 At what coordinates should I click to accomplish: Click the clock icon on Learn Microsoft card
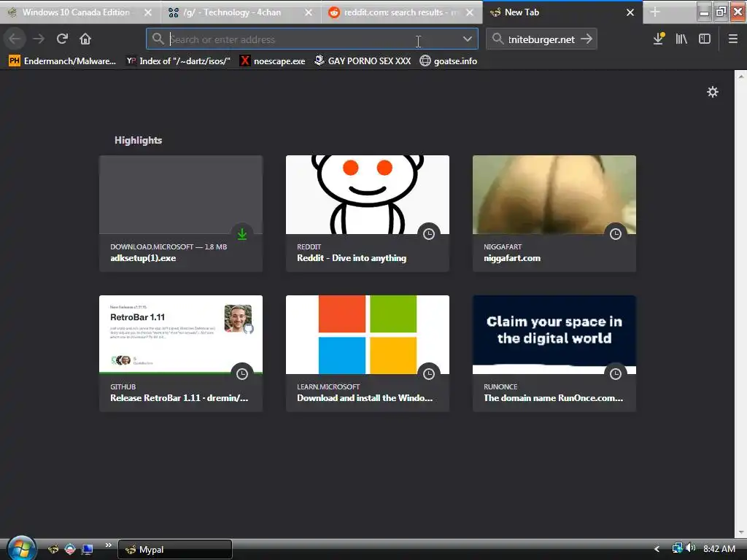(429, 374)
